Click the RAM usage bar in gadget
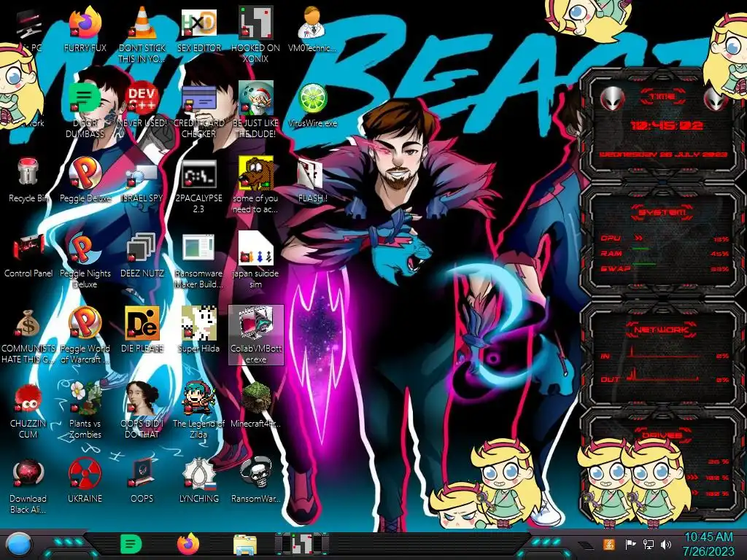Viewport: 747px width, 560px height. tap(640, 249)
